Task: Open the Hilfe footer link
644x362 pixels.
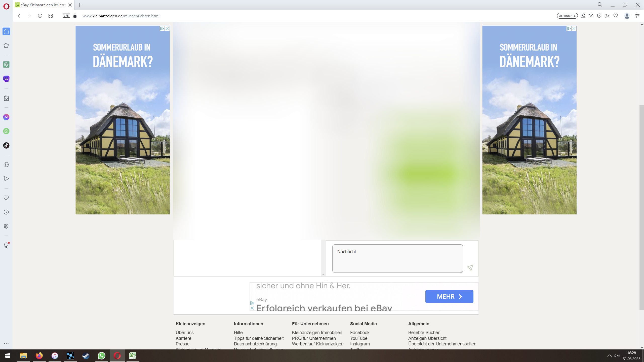Action: pos(238,333)
